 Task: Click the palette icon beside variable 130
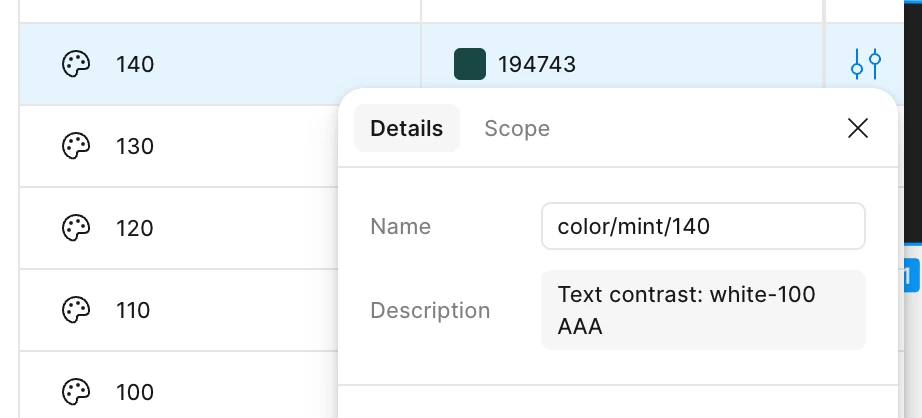[77, 147]
